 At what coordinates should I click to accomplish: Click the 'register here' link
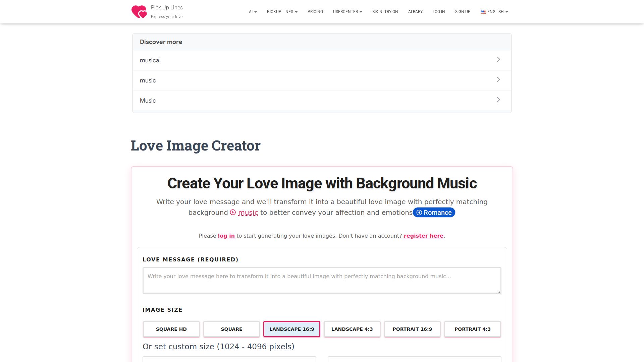pos(424,236)
